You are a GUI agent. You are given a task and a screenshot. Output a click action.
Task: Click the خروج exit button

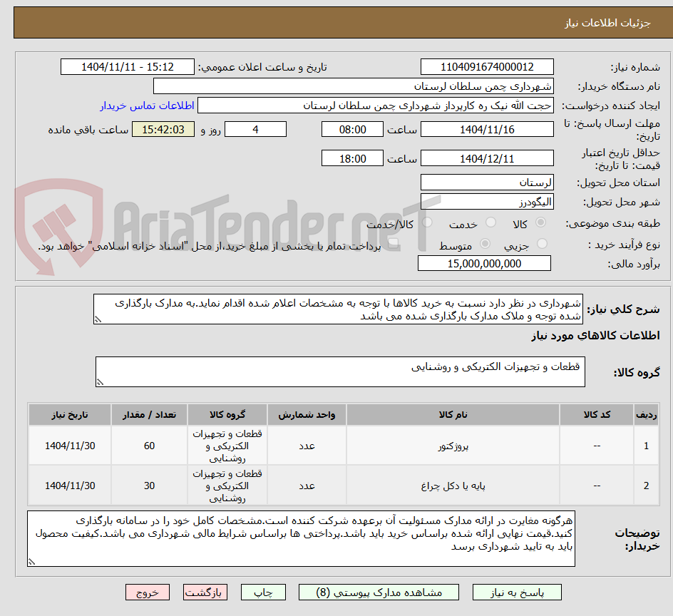(x=147, y=592)
